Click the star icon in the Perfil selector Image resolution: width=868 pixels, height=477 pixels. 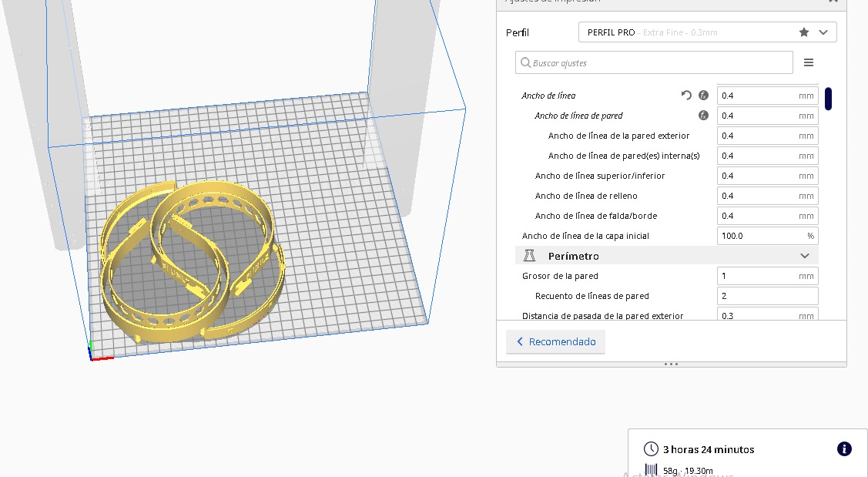click(x=804, y=32)
